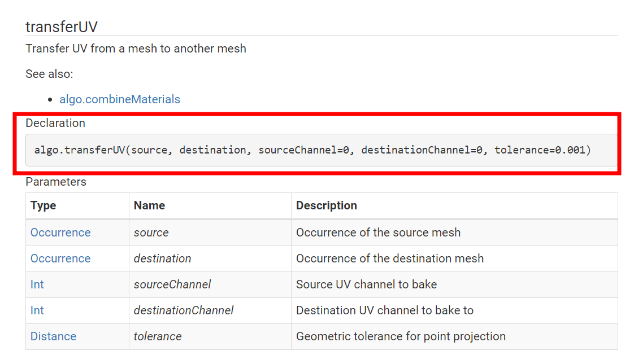Viewport: 634px width, 364px height.
Task: Click the Type column header
Action: [44, 205]
